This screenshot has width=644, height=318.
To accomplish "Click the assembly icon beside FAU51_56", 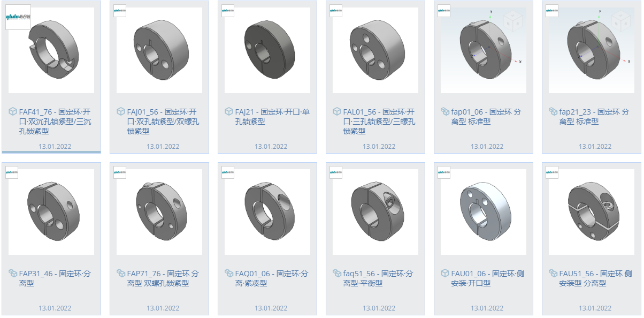I will coord(553,274).
